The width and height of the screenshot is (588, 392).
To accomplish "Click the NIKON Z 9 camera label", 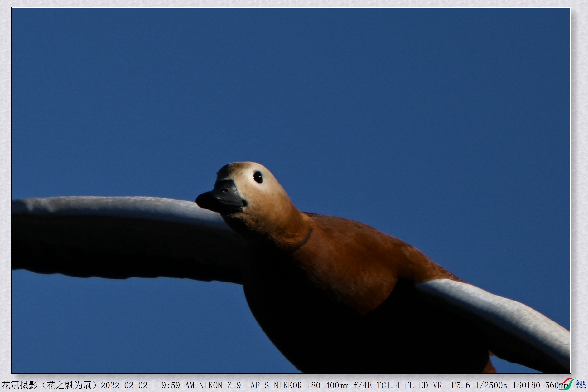I will (220, 385).
